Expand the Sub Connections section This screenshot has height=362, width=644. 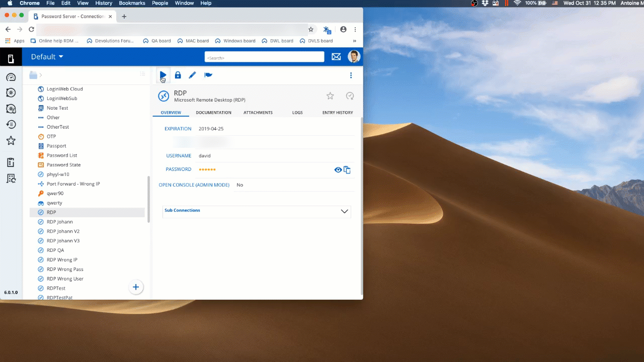click(344, 211)
